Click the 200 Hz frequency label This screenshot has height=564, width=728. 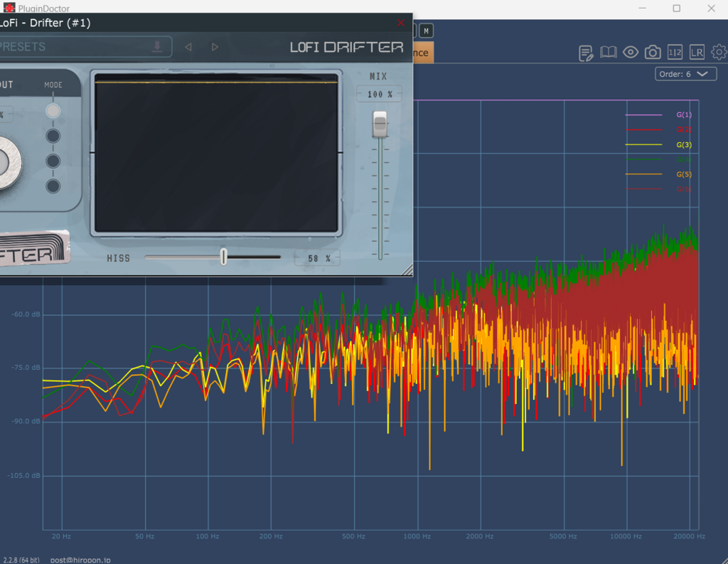coord(271,536)
